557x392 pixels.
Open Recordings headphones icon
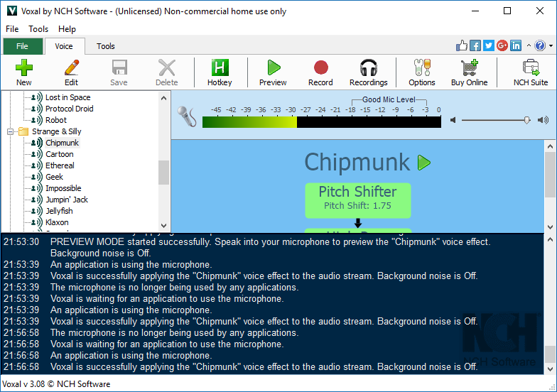tap(368, 67)
